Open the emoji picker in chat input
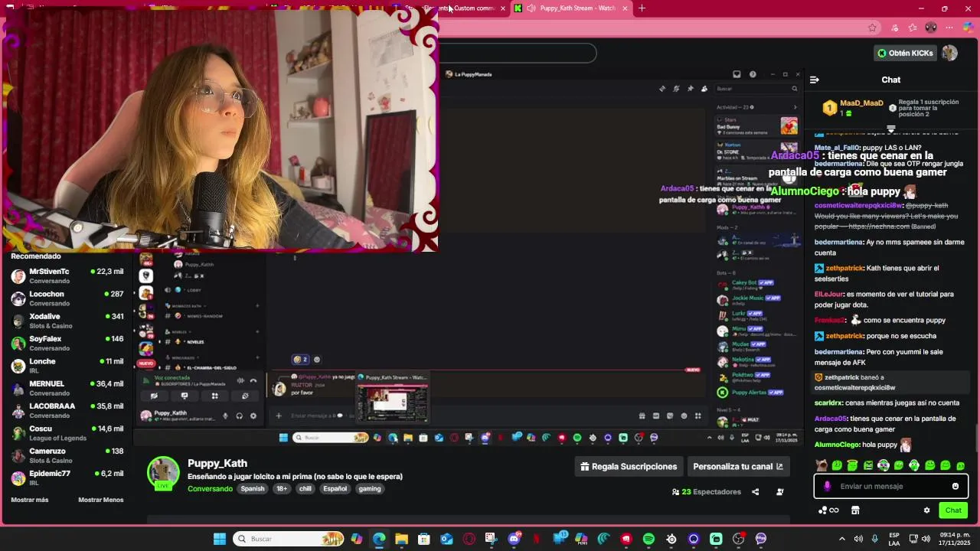The height and width of the screenshot is (551, 980). click(955, 486)
